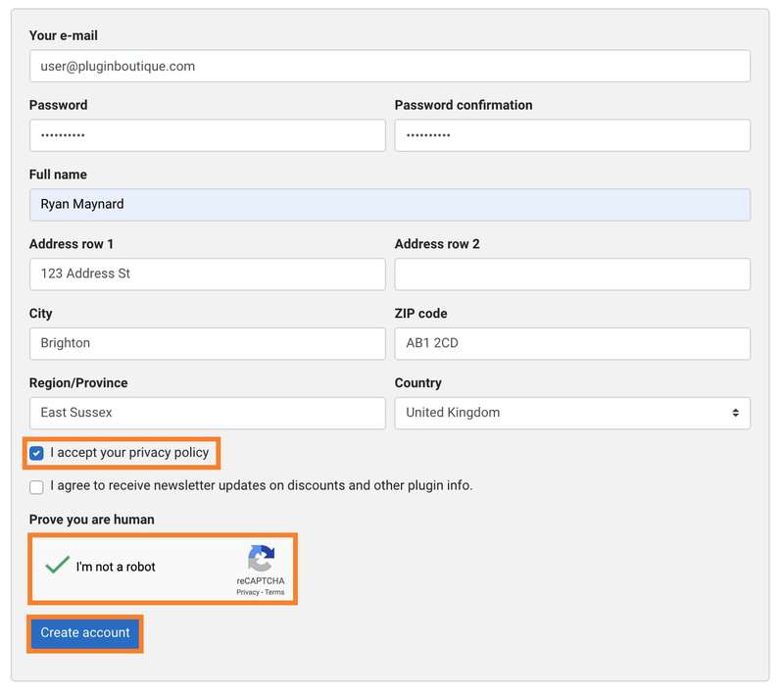
Task: Click the green reCAPTCHA checkmark
Action: (x=57, y=566)
